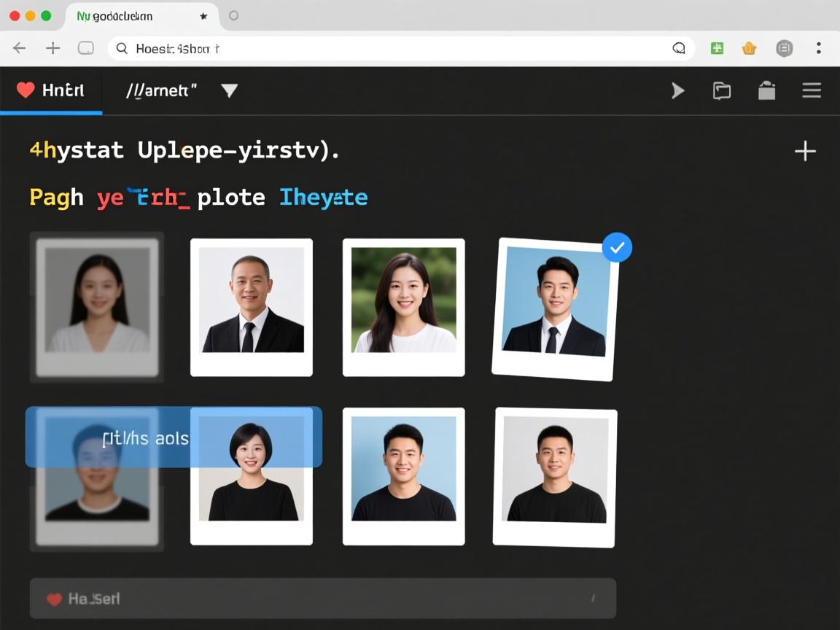Click the Ha_serl bar at the bottom

click(322, 599)
